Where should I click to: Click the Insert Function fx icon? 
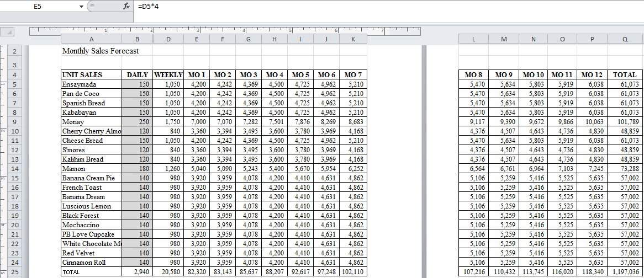[126, 6]
